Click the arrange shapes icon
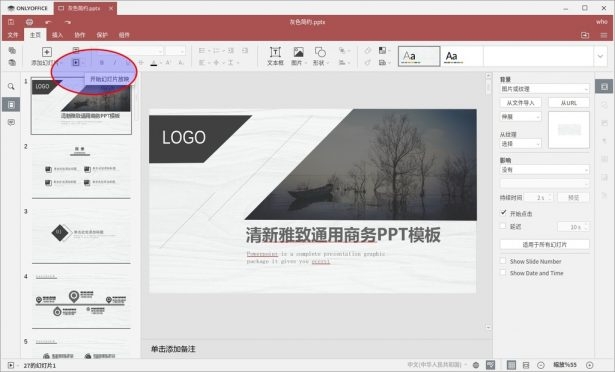This screenshot has height=372, width=615. (343, 51)
